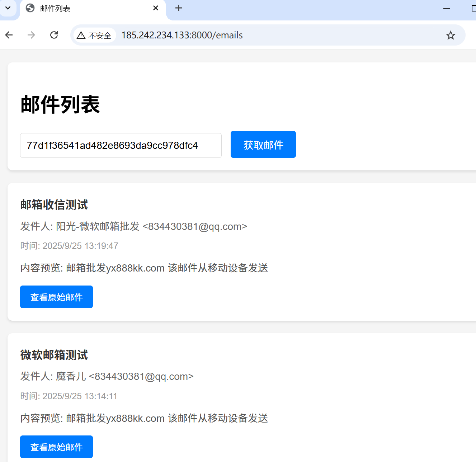Click the forward navigation arrow

pyautogui.click(x=31, y=35)
